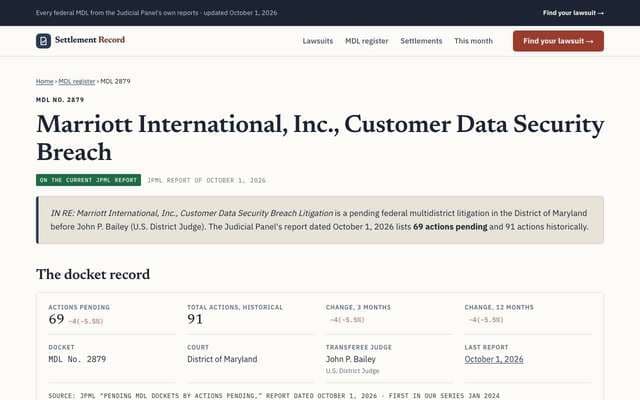This screenshot has height=400, width=640.
Task: Click the On the current JPML report badge
Action: tap(89, 180)
